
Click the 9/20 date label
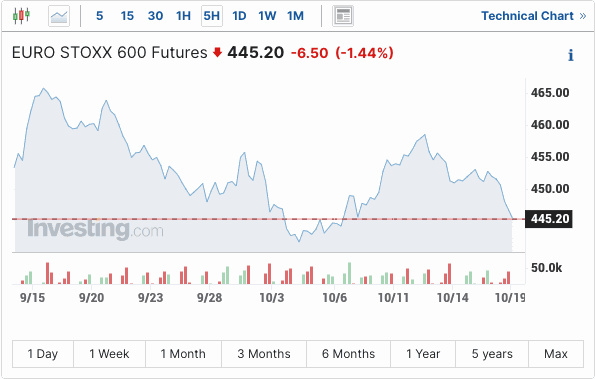pos(91,298)
